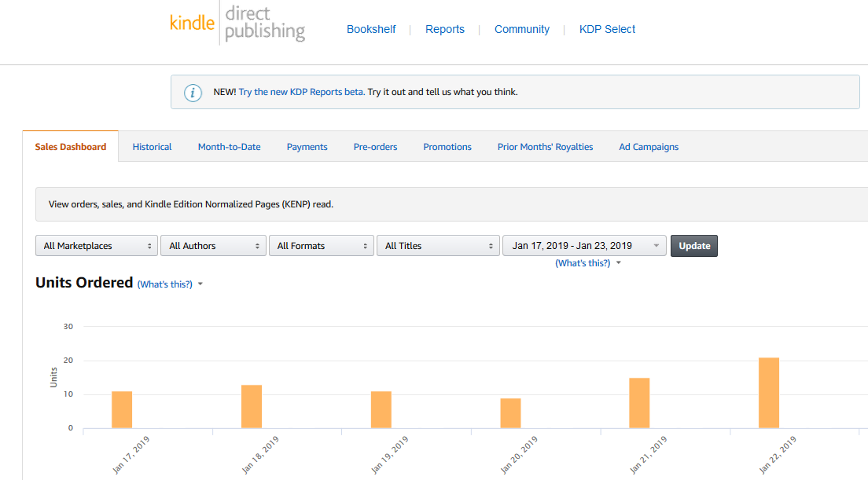This screenshot has width=868, height=480.
Task: View the Promotions tab
Action: click(x=447, y=147)
